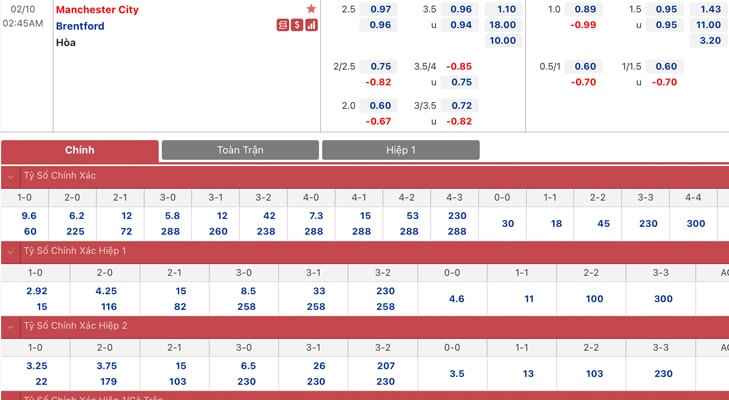Choose the 9.6 odds for 1-0 score

[x=29, y=216]
